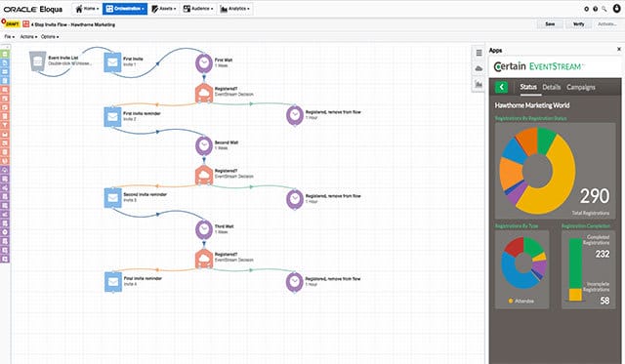Click the campaign icon beside the title
The image size is (625, 364).
click(x=26, y=24)
